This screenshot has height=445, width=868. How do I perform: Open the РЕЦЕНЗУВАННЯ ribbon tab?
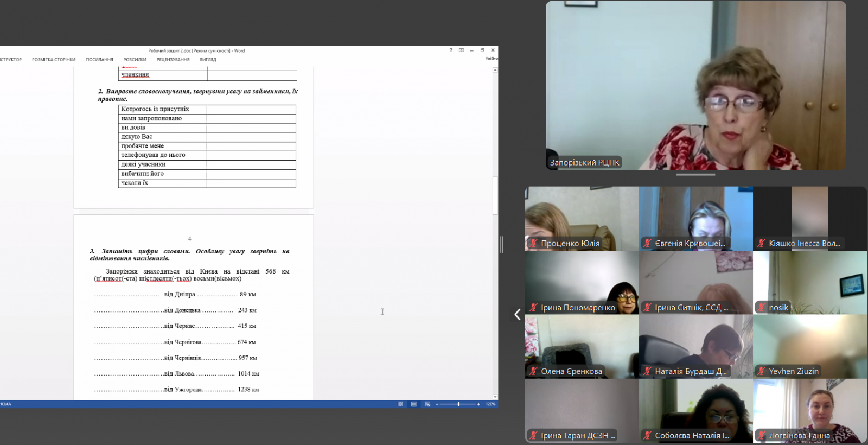click(x=173, y=60)
